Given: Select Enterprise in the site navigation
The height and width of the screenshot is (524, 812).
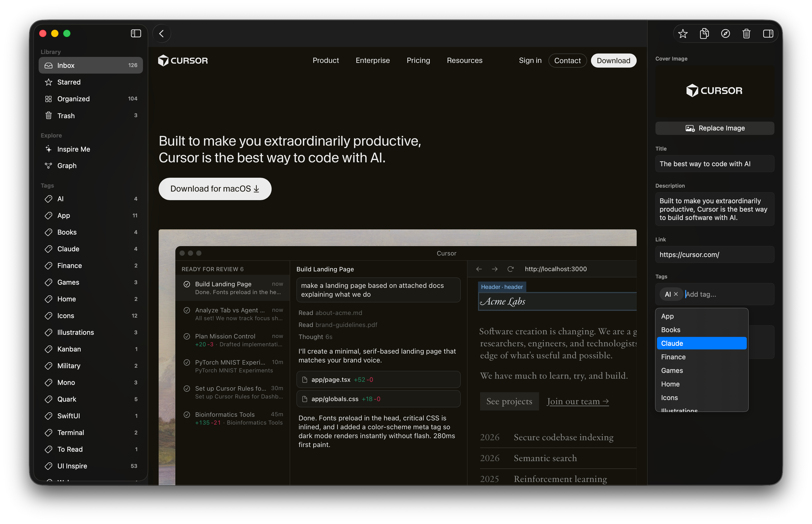Looking at the screenshot, I should (373, 60).
